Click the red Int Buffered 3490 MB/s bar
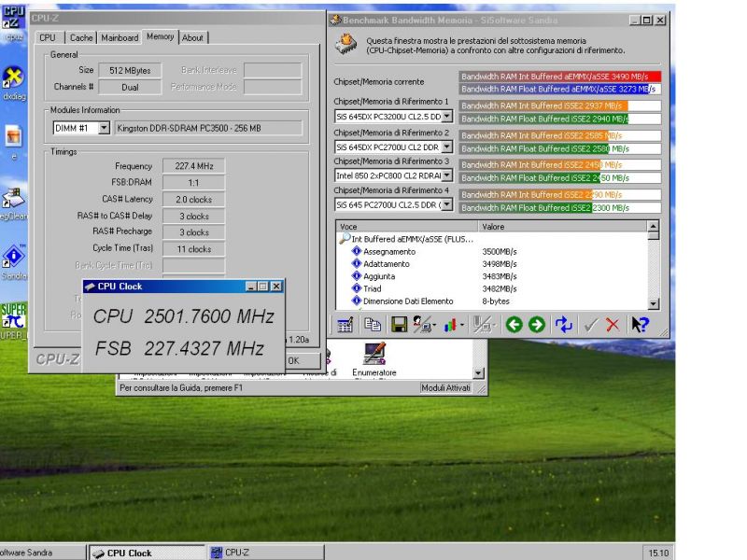The height and width of the screenshot is (560, 747). pyautogui.click(x=559, y=77)
